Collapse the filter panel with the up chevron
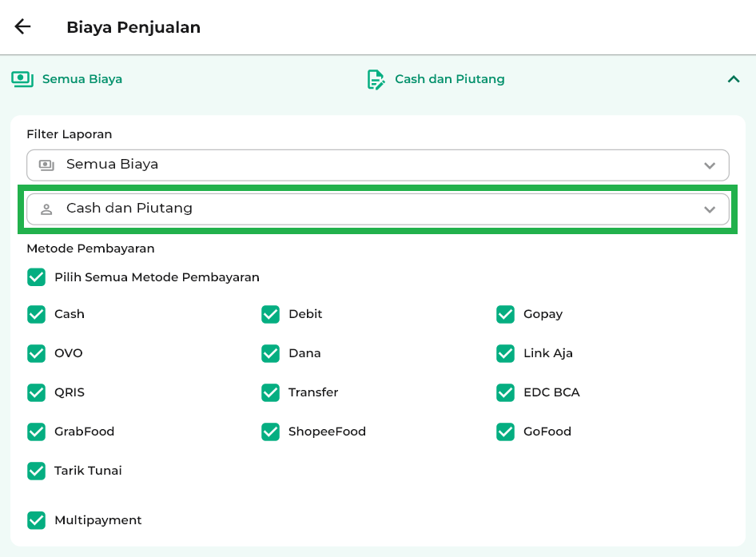This screenshot has height=557, width=756. 733,79
